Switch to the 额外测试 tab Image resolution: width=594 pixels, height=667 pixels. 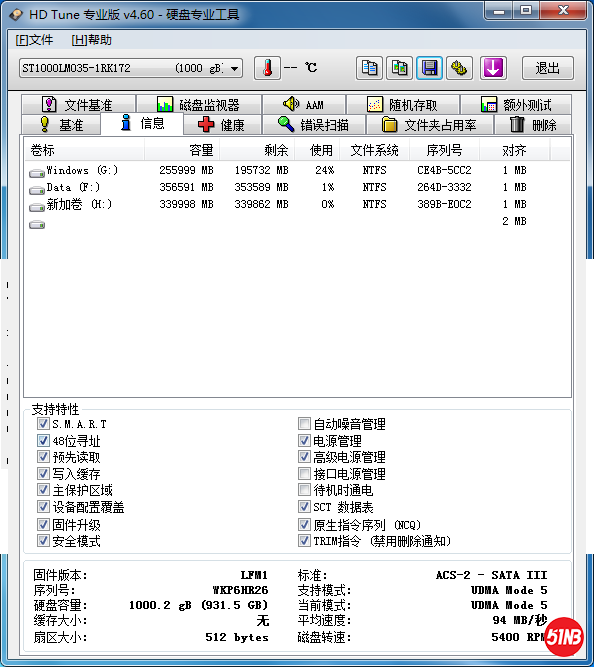[516, 105]
